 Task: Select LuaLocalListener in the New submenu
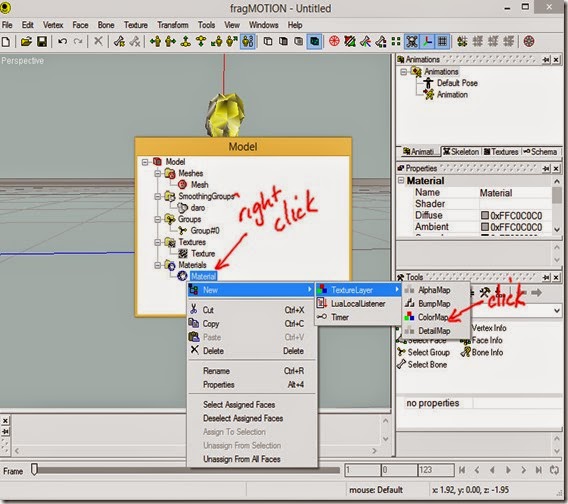point(358,304)
